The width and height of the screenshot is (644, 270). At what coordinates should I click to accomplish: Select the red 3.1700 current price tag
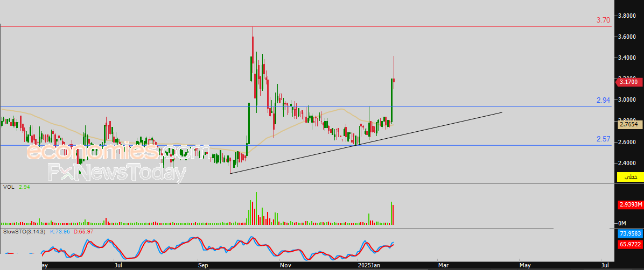click(x=628, y=82)
